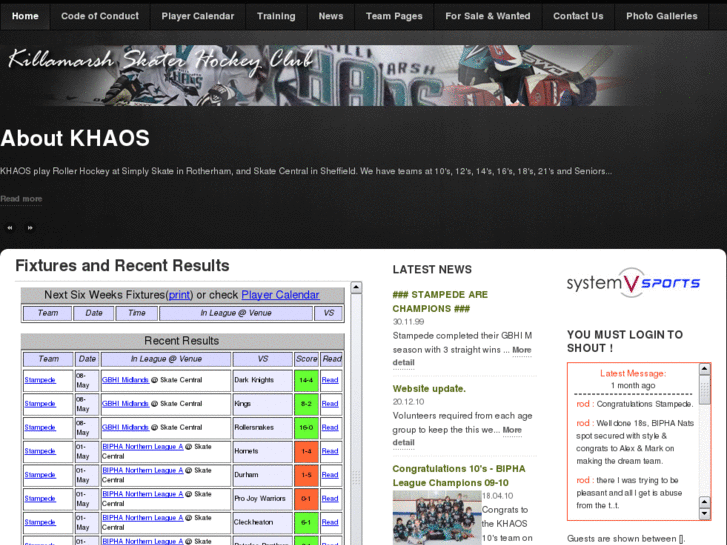Click the 1-4 score cell
Screen dimensions: 727x545
pos(306,451)
